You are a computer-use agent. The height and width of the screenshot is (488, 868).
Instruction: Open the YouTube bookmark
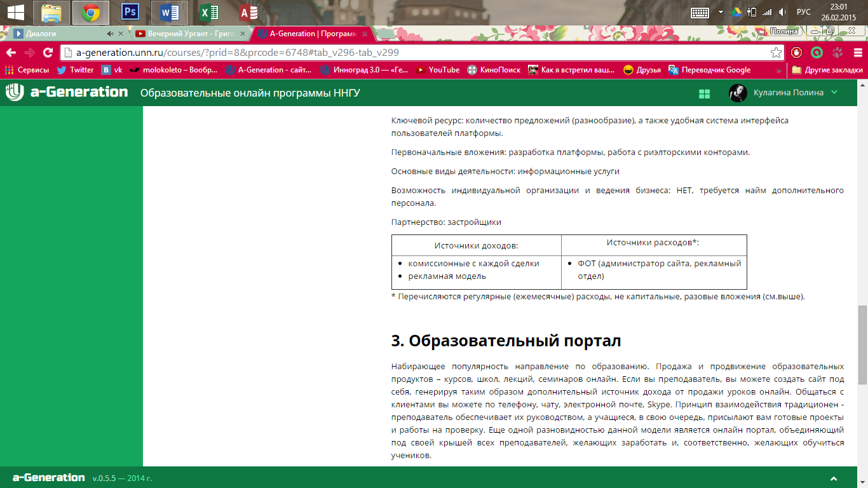coord(437,70)
